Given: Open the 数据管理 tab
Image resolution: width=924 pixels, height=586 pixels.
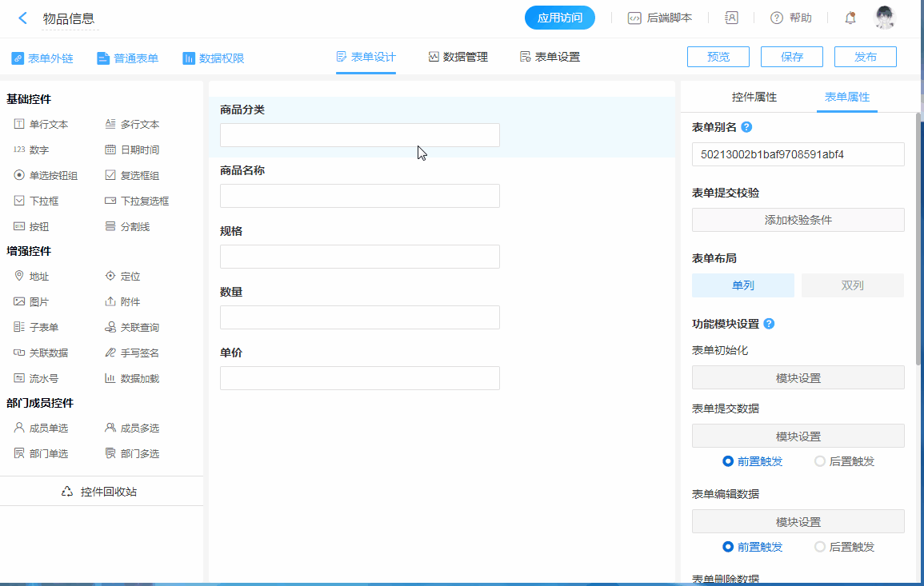Looking at the screenshot, I should pyautogui.click(x=458, y=57).
